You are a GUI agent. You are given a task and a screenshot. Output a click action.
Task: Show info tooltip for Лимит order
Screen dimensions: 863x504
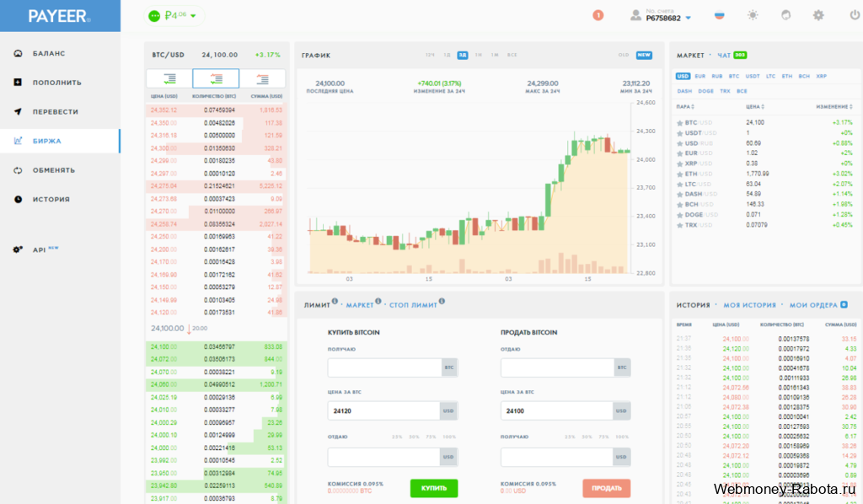click(335, 301)
